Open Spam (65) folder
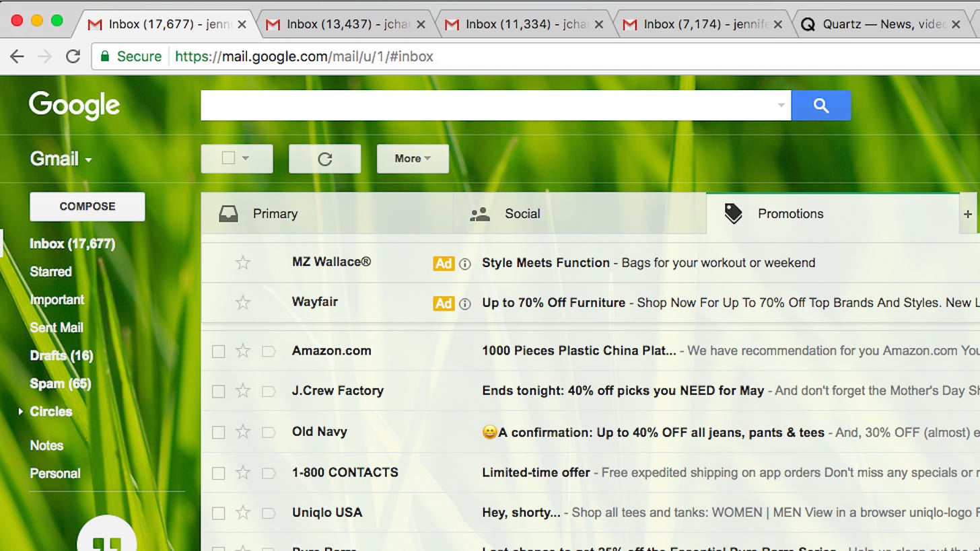 click(x=60, y=383)
